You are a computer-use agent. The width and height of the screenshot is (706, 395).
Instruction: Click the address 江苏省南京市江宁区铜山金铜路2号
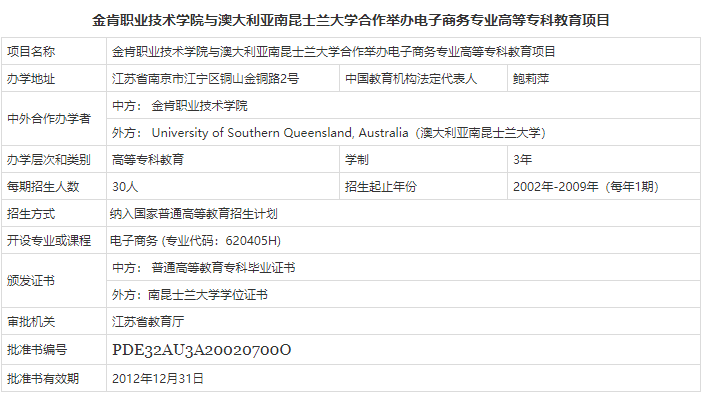[x=205, y=79]
